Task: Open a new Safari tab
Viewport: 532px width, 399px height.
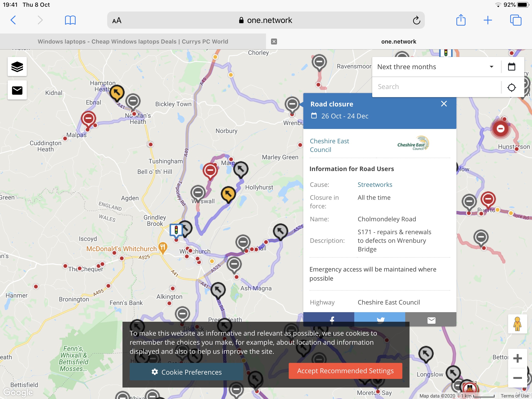Action: coord(488,20)
